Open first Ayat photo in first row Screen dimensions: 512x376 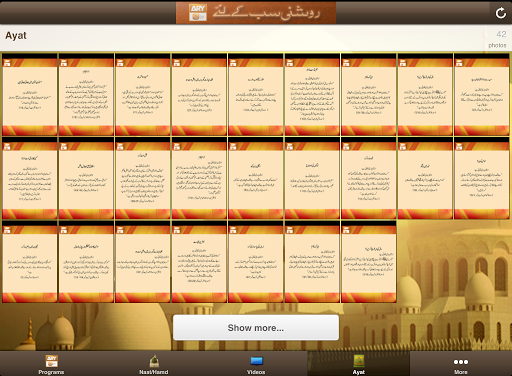tap(30, 94)
